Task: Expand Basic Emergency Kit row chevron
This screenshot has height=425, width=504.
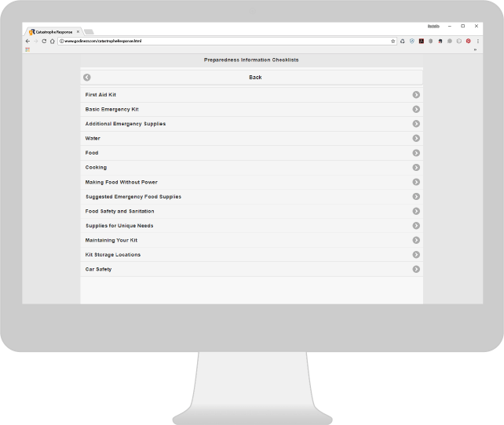Action: tap(416, 110)
